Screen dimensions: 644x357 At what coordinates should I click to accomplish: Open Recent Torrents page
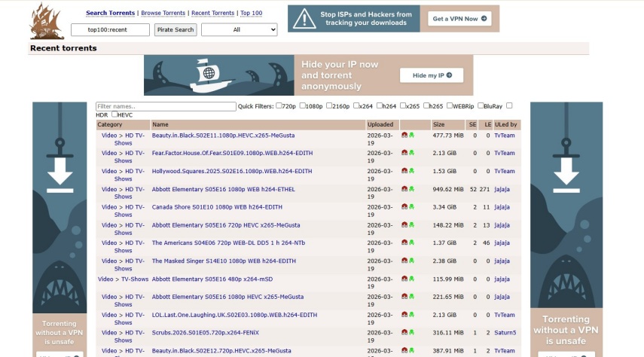(212, 13)
